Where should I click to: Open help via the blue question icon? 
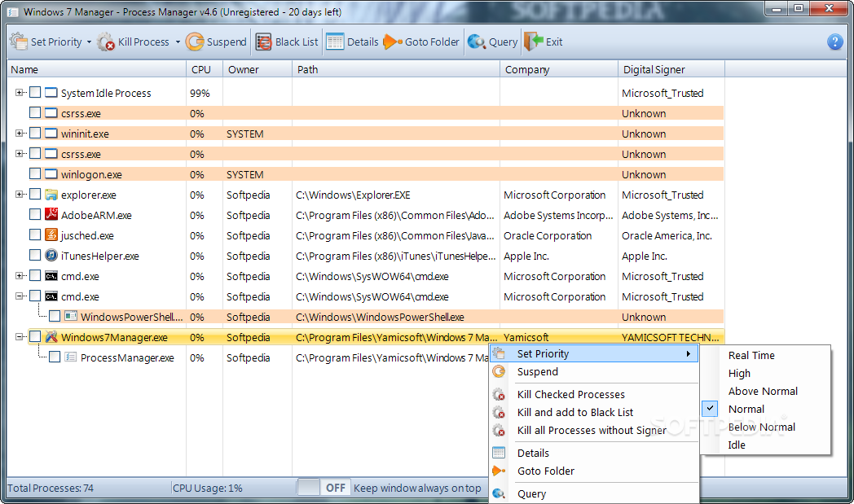835,42
